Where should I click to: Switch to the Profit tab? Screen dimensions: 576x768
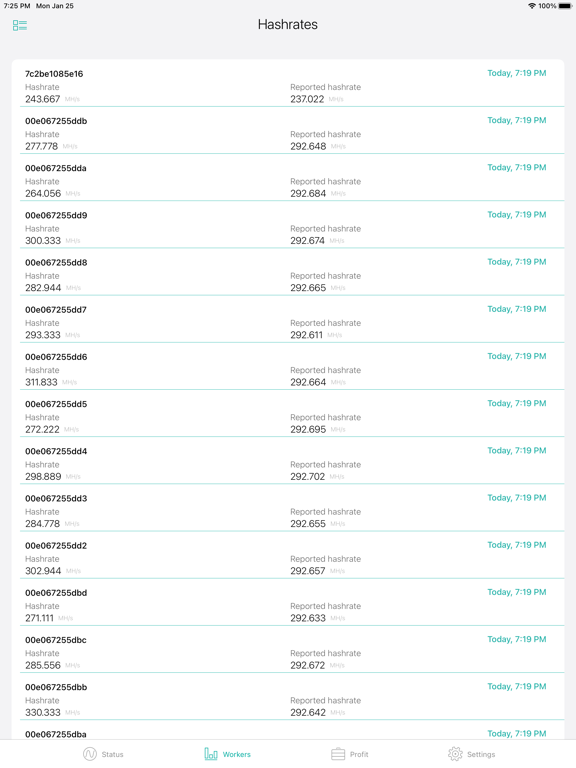(x=349, y=754)
